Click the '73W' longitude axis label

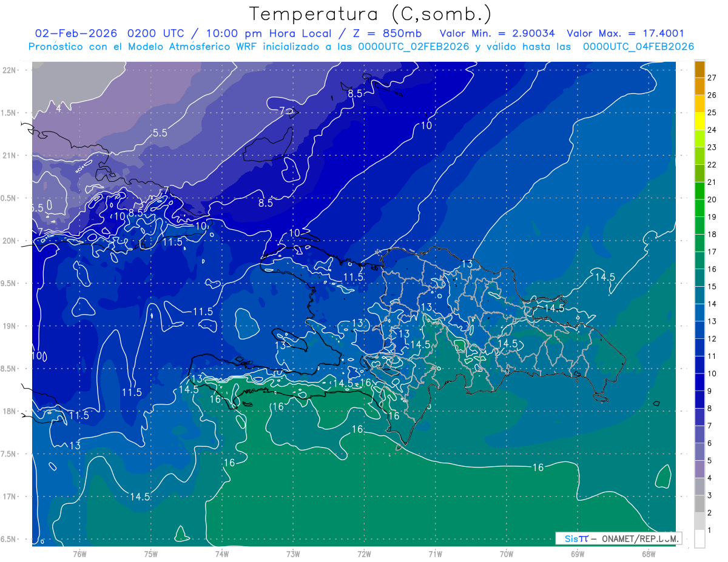coord(293,554)
